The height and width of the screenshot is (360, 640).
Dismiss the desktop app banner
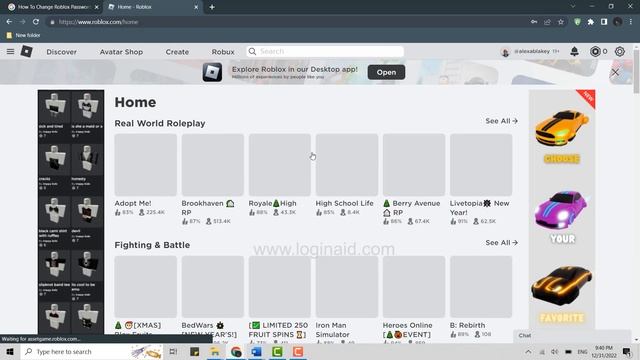coord(615,72)
